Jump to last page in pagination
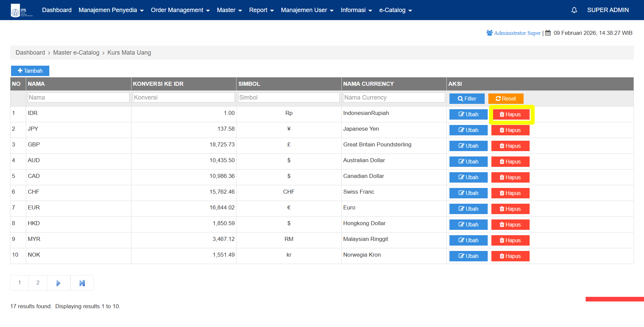Image resolution: width=644 pixels, height=327 pixels. (x=82, y=283)
